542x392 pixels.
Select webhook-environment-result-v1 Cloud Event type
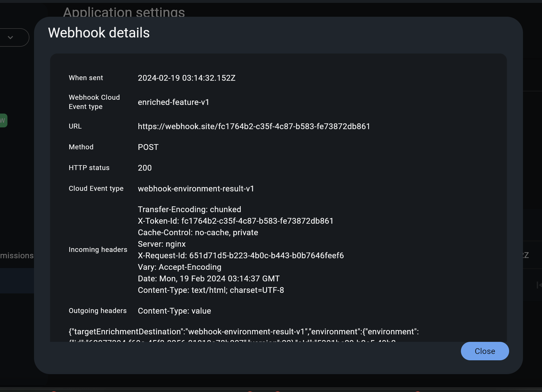[196, 189]
